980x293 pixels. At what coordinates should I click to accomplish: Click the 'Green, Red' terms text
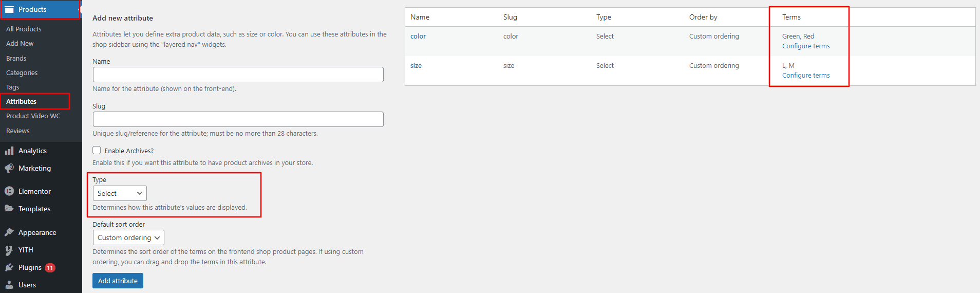(x=798, y=36)
